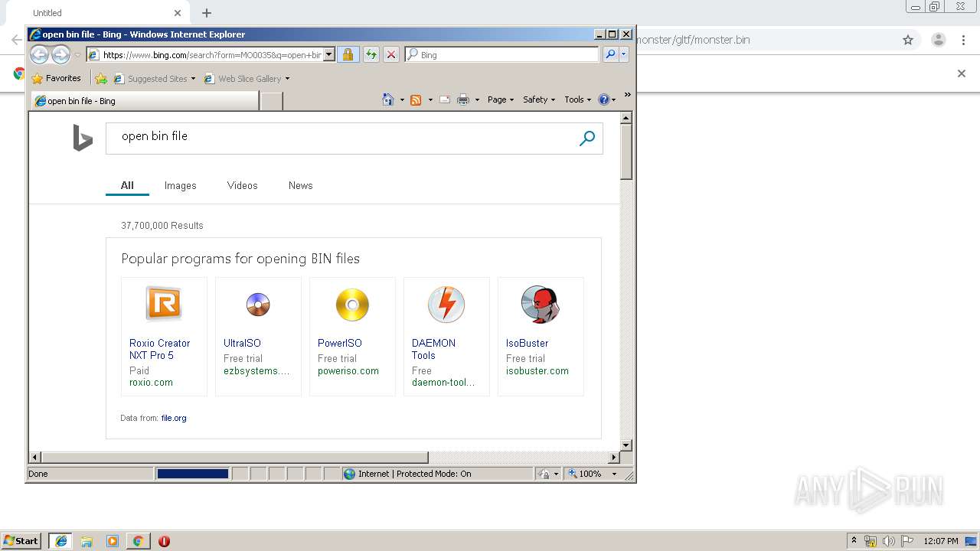Open a new blank IE tab
980x551 pixels.
coord(271,100)
